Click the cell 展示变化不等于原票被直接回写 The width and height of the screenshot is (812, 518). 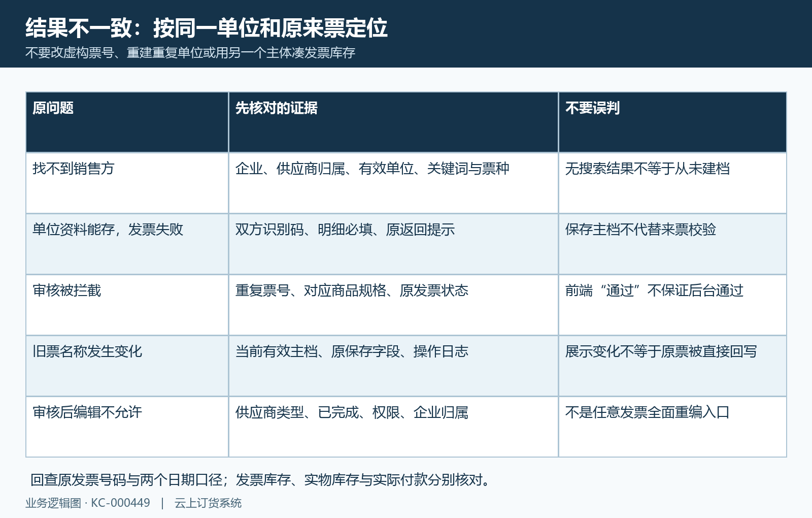tap(672, 366)
